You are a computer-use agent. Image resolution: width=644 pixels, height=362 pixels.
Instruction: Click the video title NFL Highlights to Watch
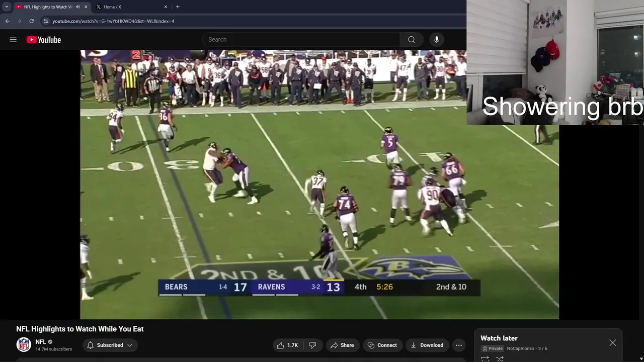[80, 329]
